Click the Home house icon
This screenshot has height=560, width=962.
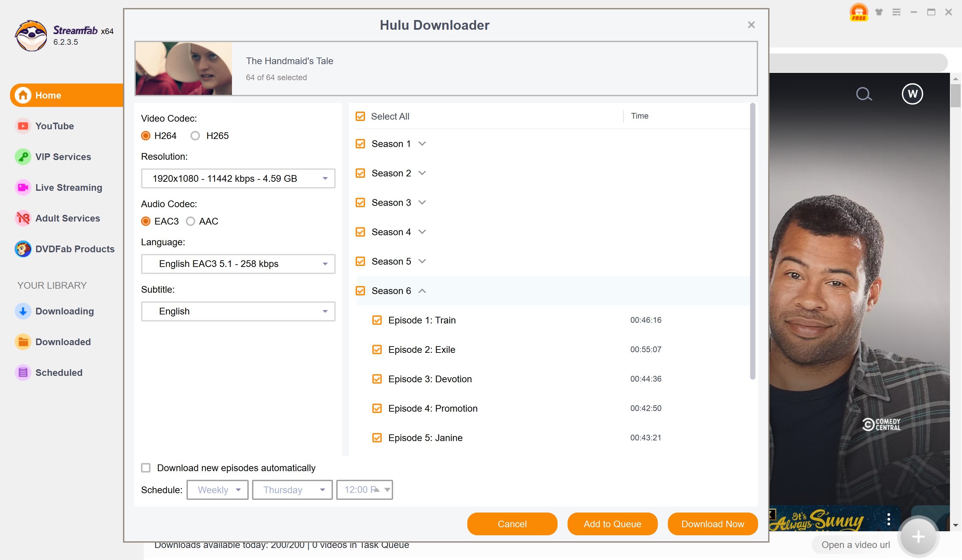tap(23, 95)
